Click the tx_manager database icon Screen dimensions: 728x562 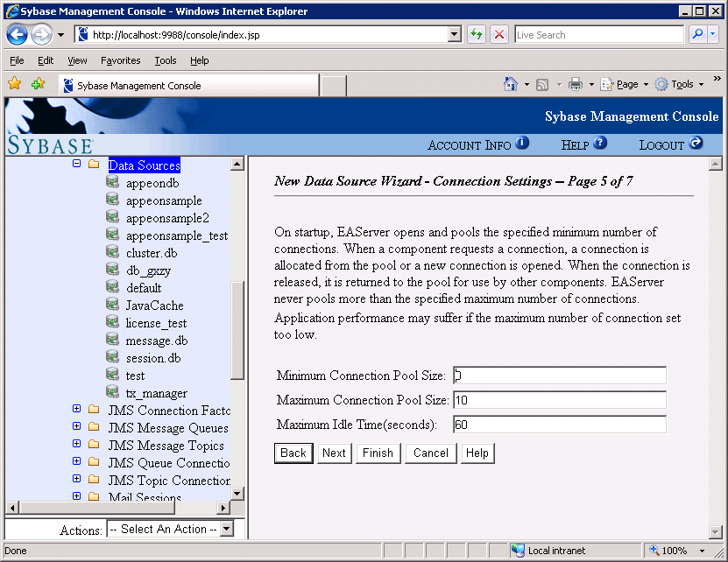pyautogui.click(x=112, y=391)
